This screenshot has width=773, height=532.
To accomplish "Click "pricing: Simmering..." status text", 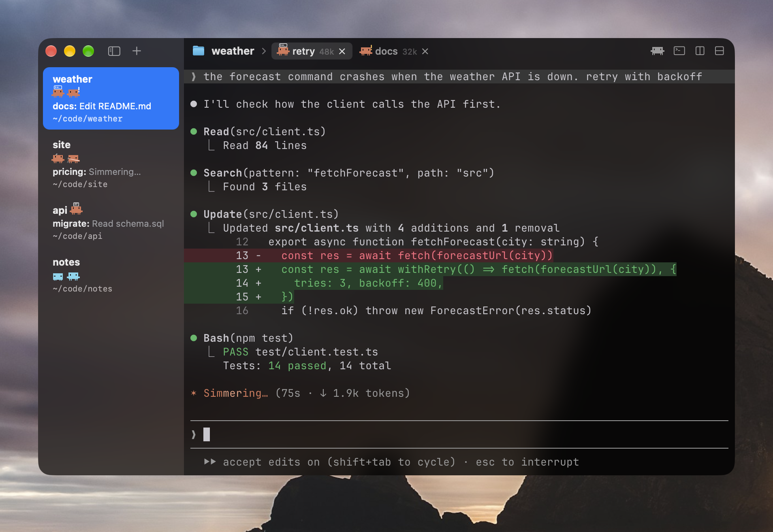I will [x=97, y=172].
